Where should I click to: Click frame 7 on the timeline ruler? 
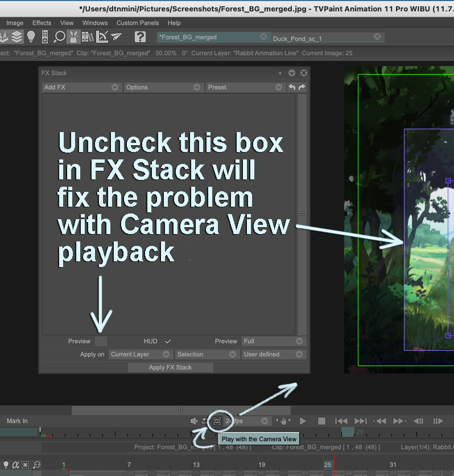coord(129,465)
